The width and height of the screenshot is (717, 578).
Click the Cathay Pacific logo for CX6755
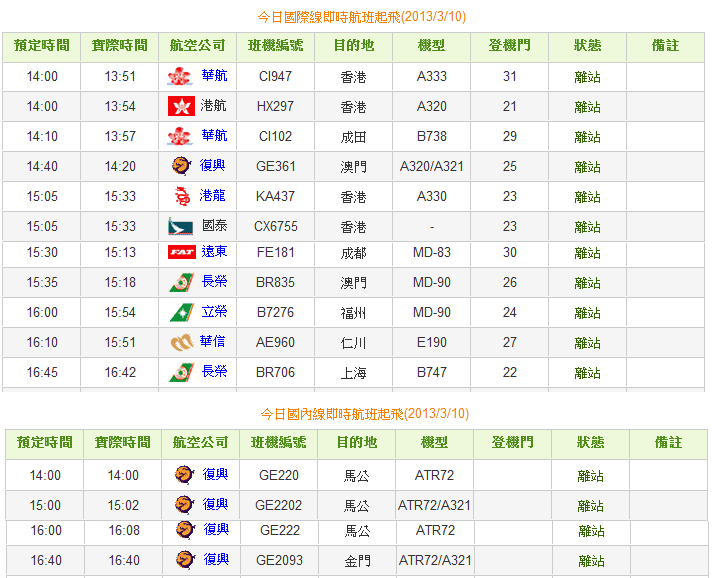point(181,226)
